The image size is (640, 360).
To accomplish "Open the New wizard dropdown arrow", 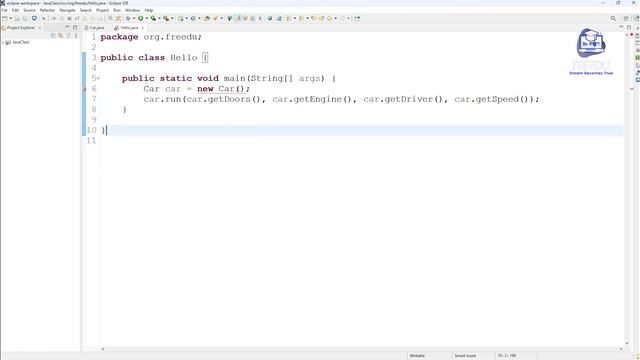I will pos(11,18).
